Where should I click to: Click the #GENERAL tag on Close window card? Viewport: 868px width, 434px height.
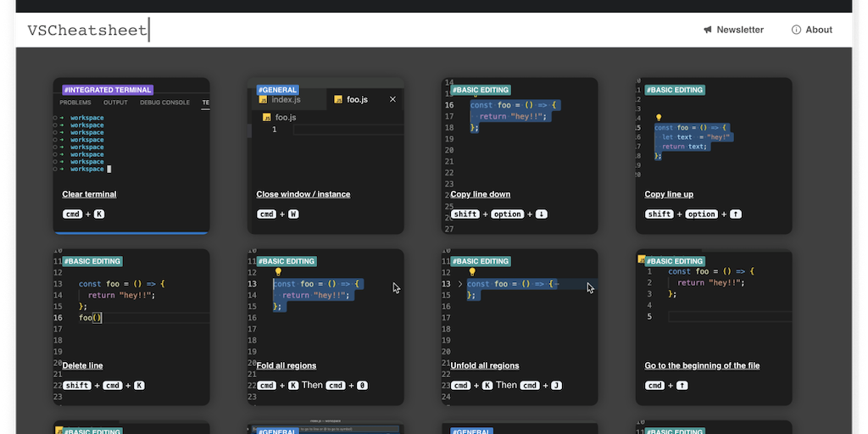coord(277,90)
